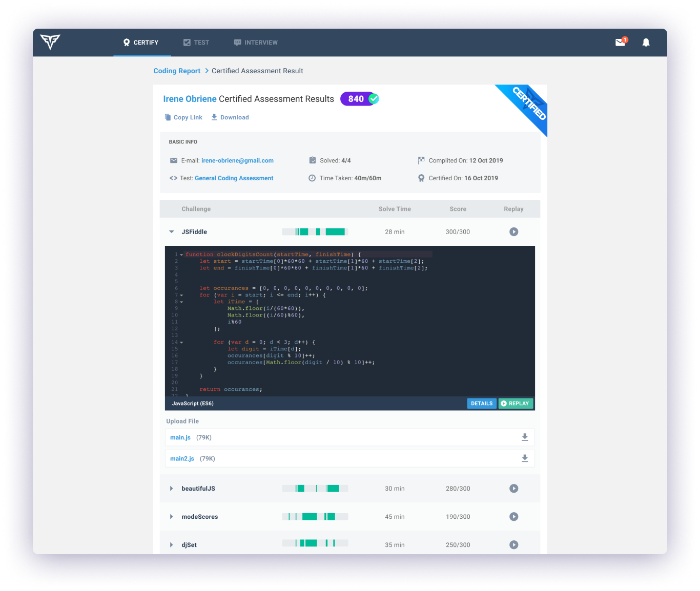Open the Certify tab
The height and width of the screenshot is (591, 700).
tap(141, 43)
